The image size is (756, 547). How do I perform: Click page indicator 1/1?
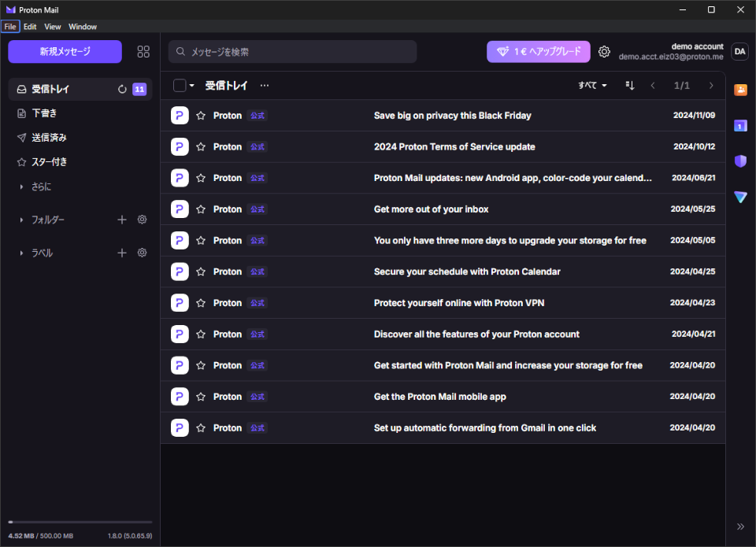tap(682, 85)
